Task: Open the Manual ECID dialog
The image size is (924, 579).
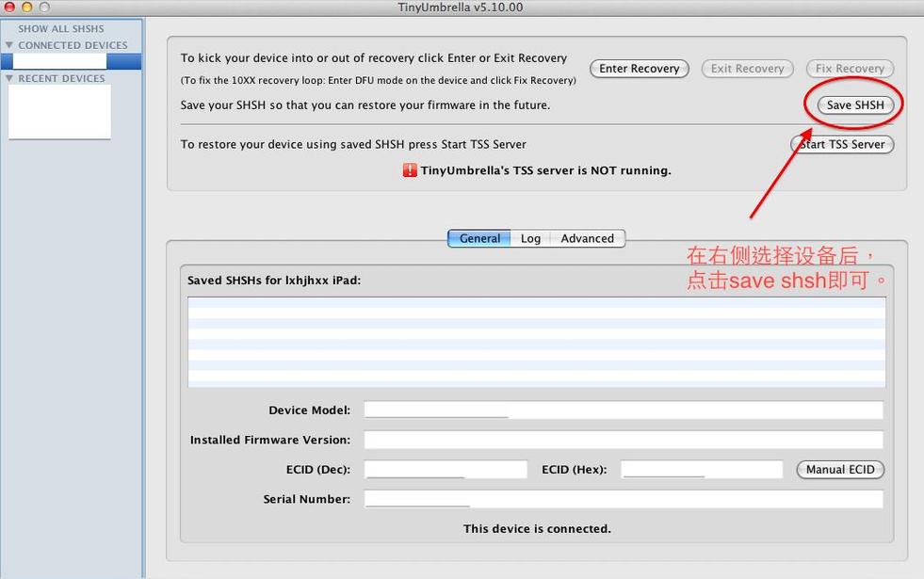Action: click(x=840, y=470)
